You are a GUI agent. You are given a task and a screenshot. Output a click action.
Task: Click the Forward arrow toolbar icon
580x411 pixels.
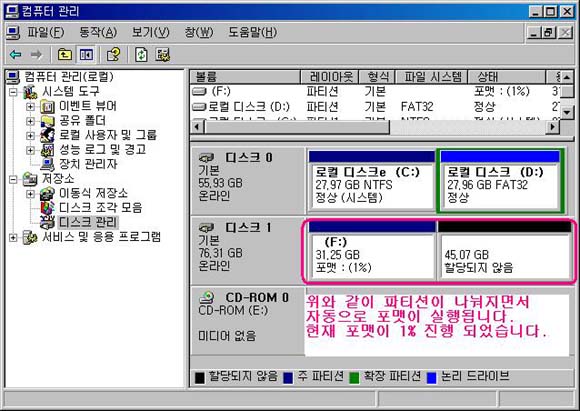point(36,55)
